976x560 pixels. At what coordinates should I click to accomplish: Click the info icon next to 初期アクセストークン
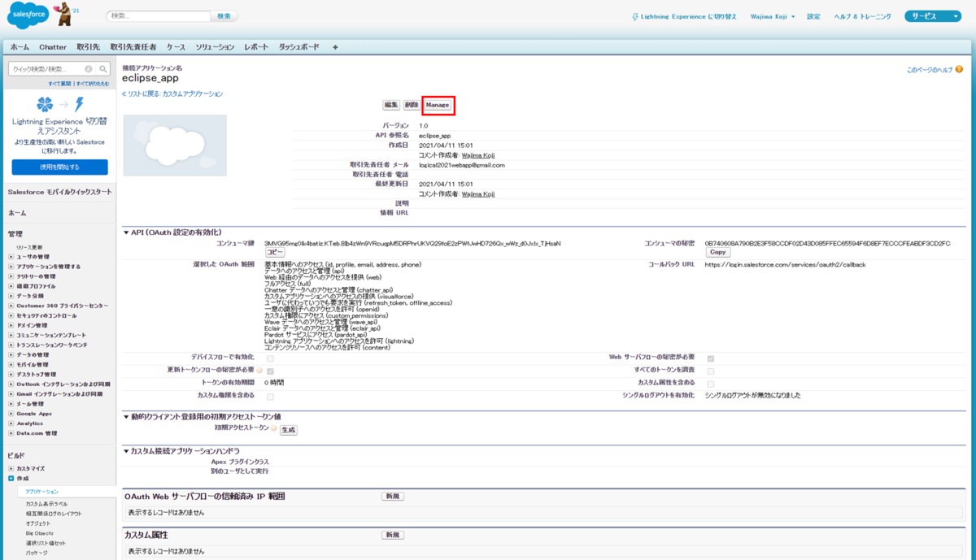point(274,429)
